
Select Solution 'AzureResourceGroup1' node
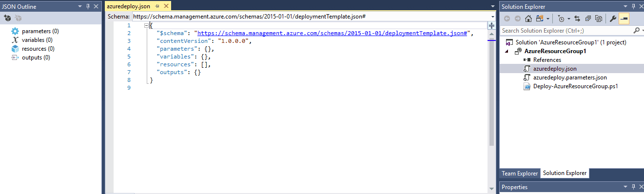pos(571,42)
